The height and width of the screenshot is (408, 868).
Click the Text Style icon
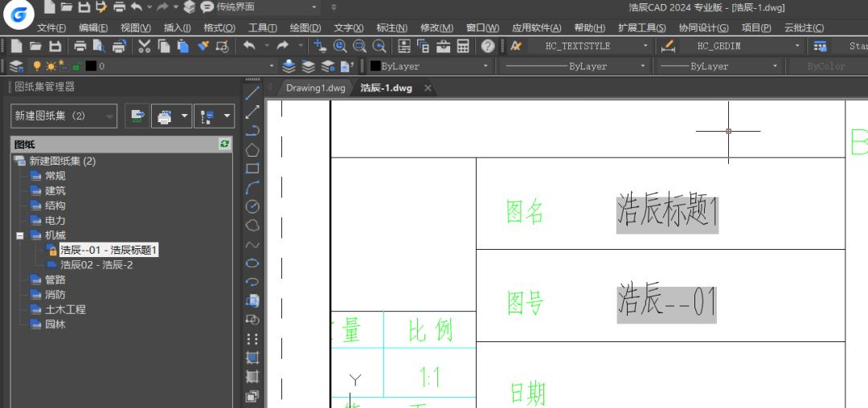coord(516,46)
